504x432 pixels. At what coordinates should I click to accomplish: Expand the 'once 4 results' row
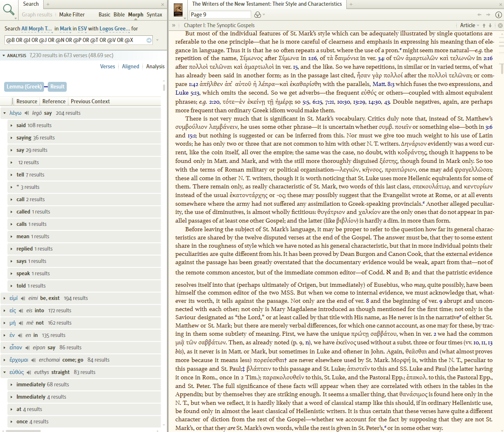point(11,422)
